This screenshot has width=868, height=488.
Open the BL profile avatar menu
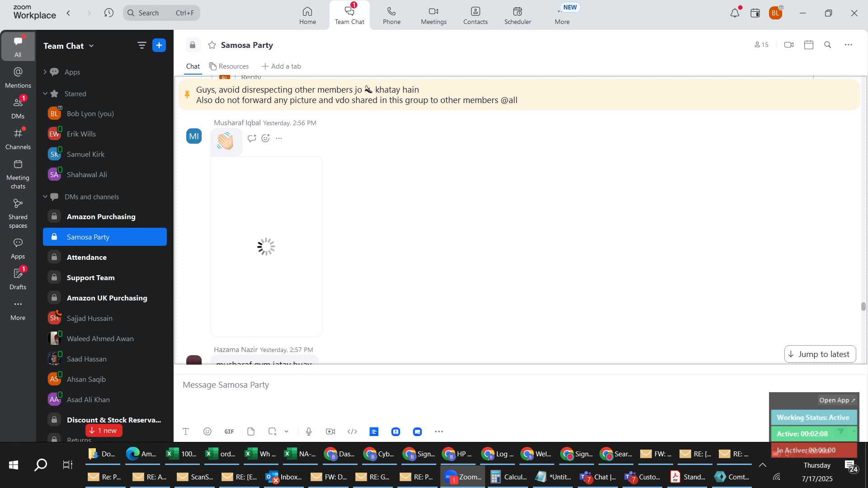(x=775, y=13)
